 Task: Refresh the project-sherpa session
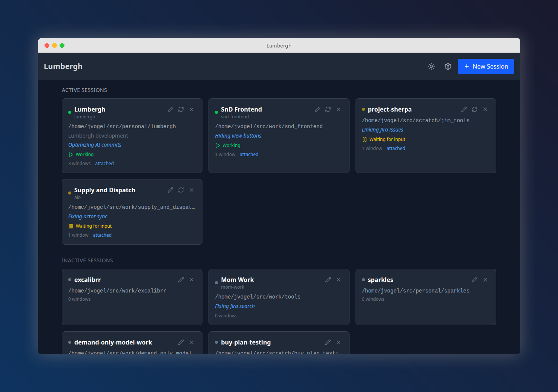[x=475, y=109]
